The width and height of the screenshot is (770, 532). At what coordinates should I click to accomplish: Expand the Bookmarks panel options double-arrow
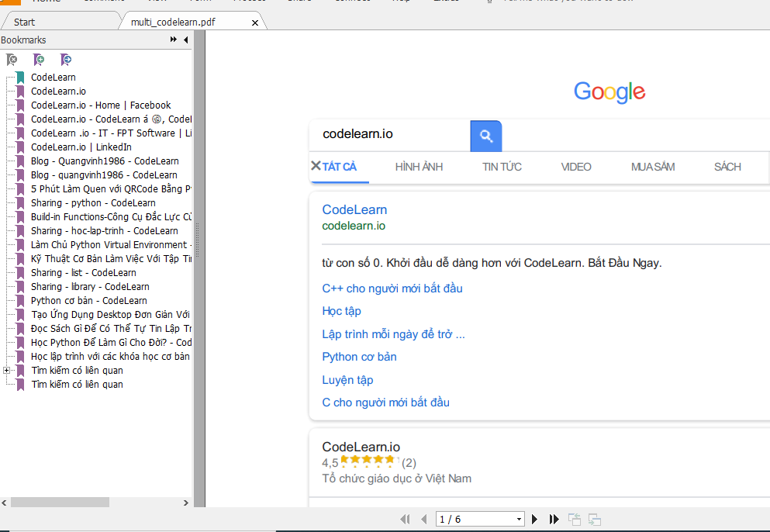click(x=174, y=40)
